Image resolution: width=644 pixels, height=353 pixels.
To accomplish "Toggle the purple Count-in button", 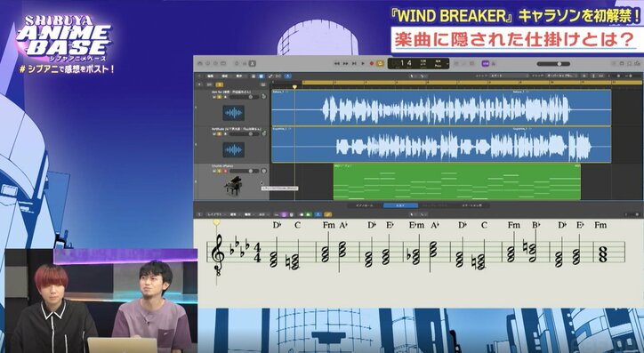I will coord(486,64).
